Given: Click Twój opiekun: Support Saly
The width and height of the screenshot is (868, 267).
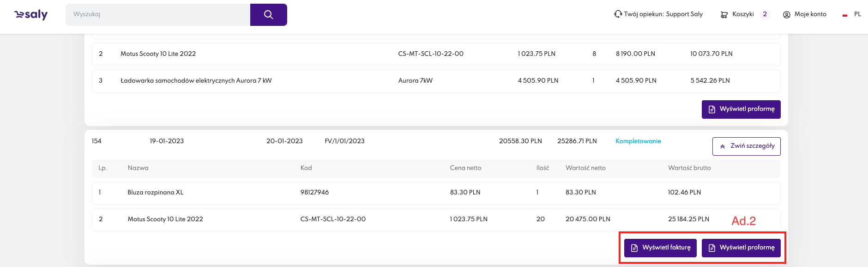Looking at the screenshot, I should click(x=663, y=14).
